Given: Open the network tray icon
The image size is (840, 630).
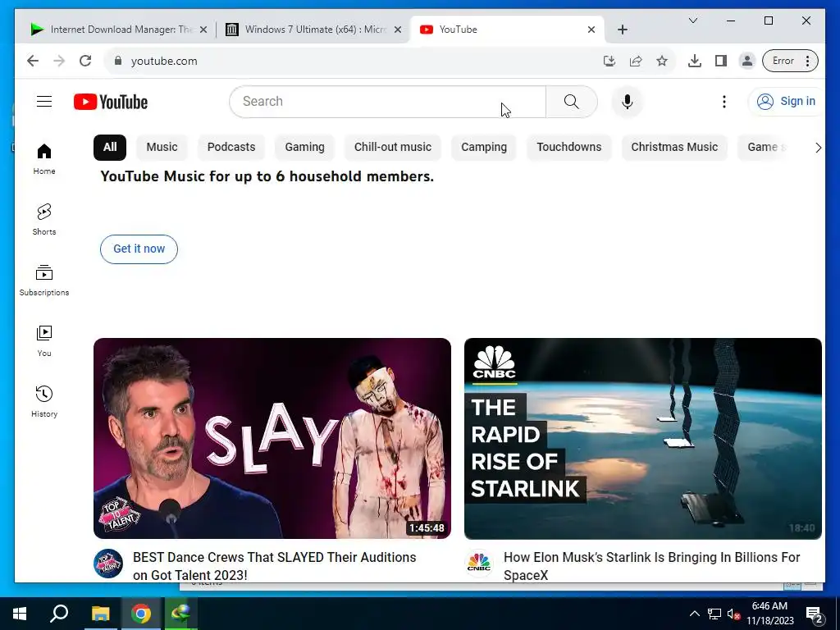Looking at the screenshot, I should (714, 614).
